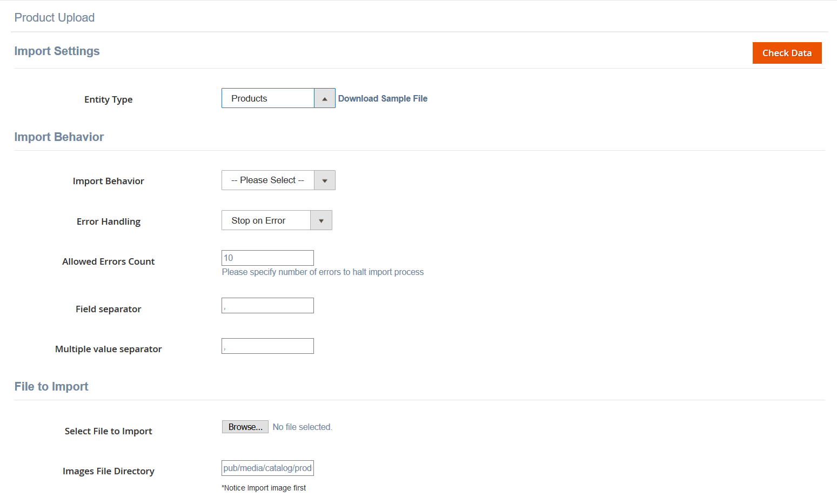Open the Error Handling Stop on Error dropdown
Screen dimensions: 837x504
point(277,220)
